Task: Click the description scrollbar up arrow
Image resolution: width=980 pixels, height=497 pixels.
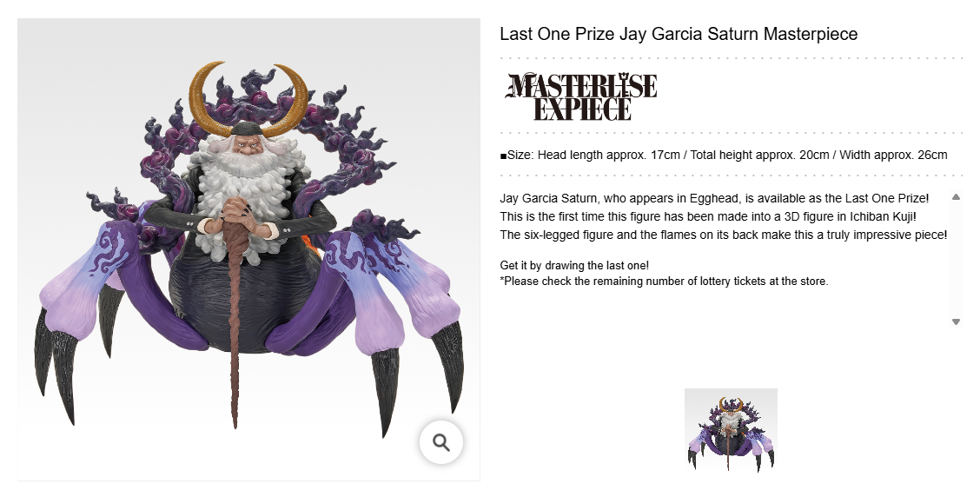Action: [x=956, y=197]
